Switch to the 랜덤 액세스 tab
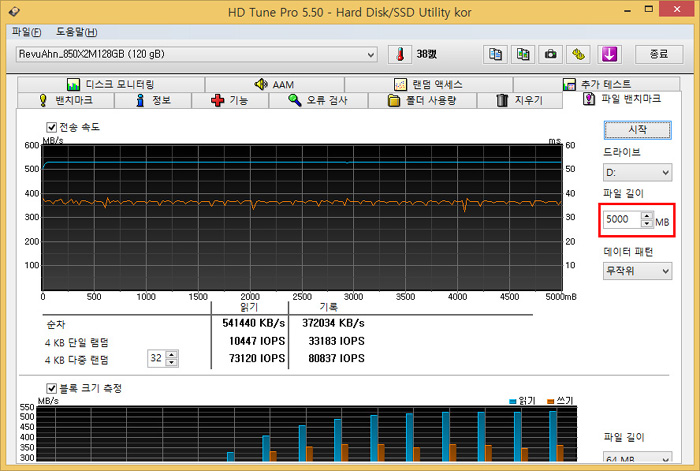The width and height of the screenshot is (700, 471). coord(428,84)
